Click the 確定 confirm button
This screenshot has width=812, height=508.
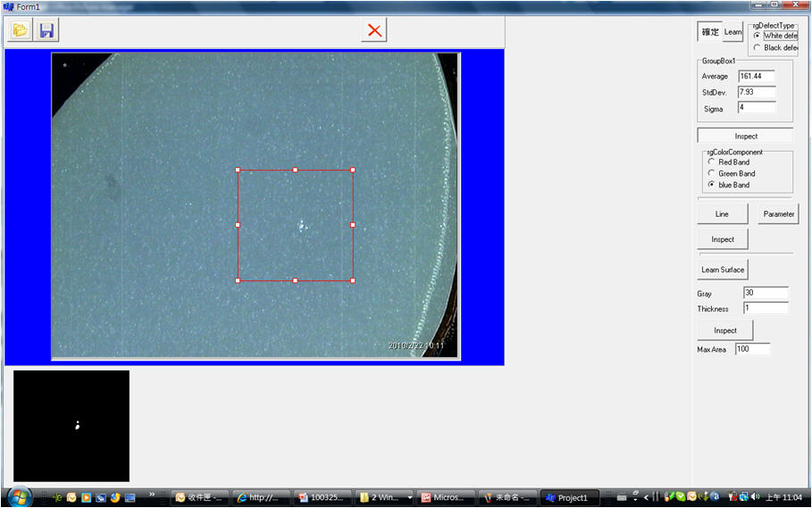(709, 32)
